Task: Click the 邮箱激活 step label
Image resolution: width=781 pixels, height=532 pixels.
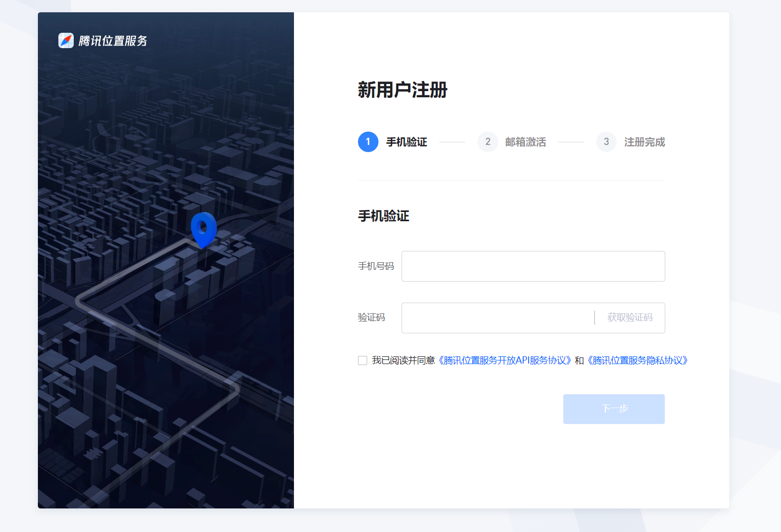Action: click(525, 142)
